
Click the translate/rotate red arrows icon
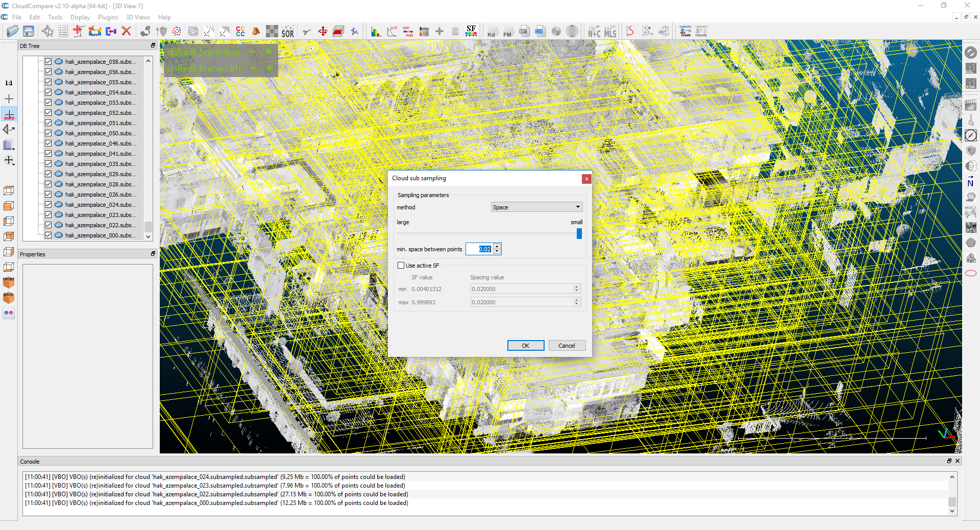click(x=323, y=32)
